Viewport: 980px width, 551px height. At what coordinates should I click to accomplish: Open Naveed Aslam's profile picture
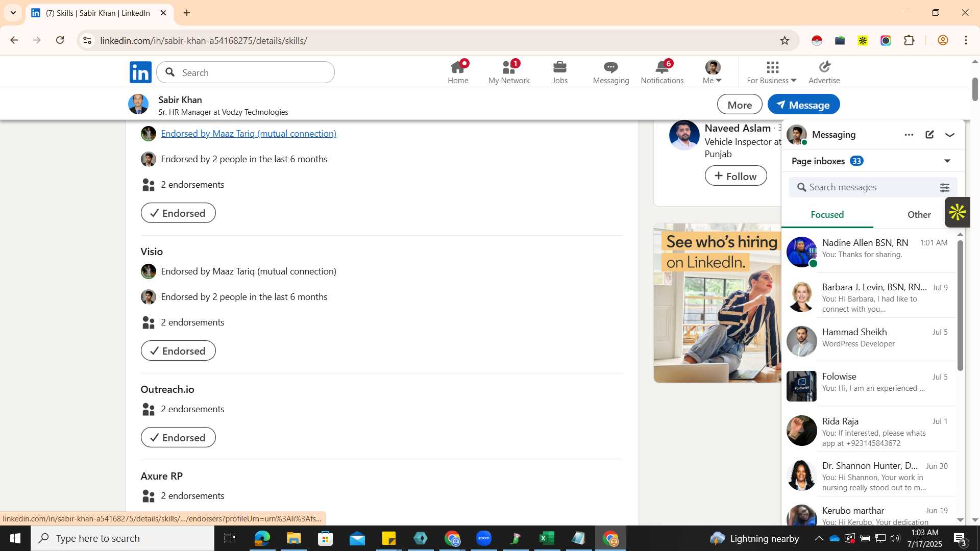click(x=684, y=135)
